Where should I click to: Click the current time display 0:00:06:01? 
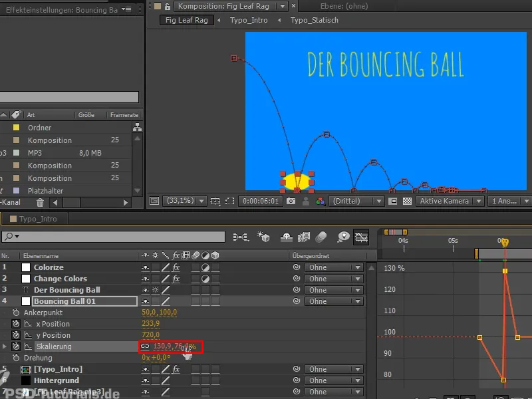point(261,201)
